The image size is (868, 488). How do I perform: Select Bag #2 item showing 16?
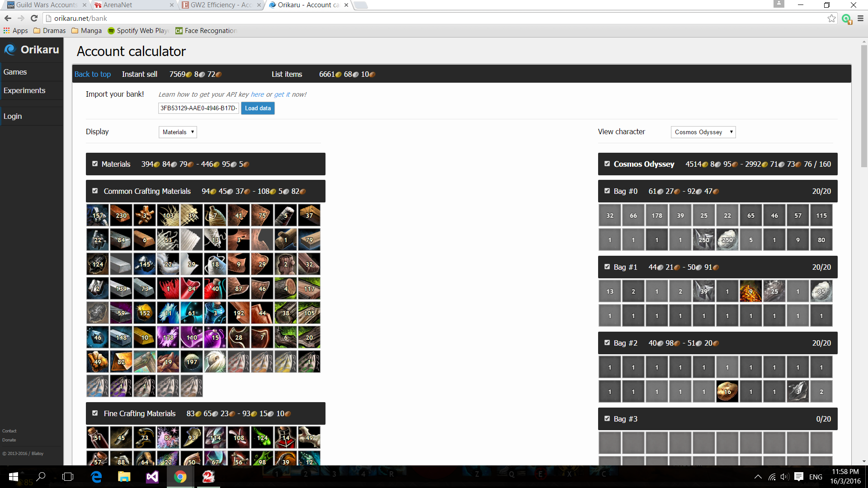pyautogui.click(x=727, y=391)
